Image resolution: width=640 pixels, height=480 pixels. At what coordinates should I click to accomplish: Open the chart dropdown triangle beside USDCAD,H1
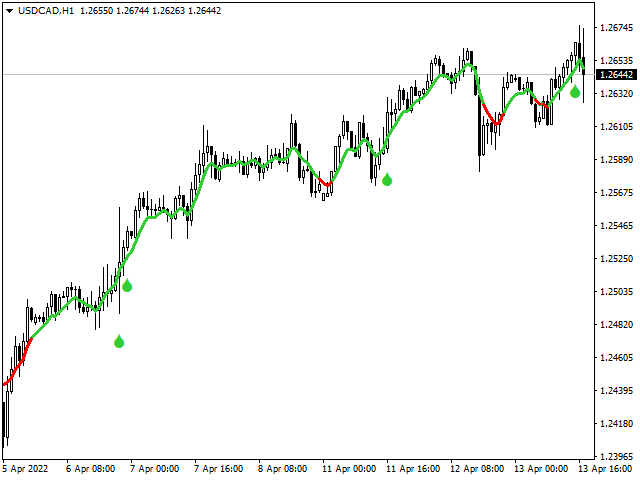(x=9, y=11)
